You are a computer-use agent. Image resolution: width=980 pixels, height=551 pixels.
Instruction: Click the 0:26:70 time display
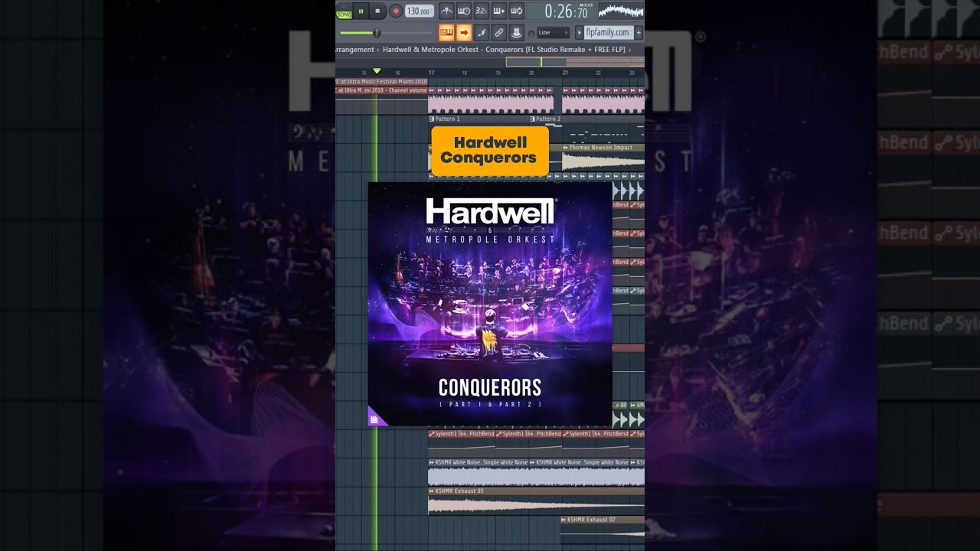pyautogui.click(x=566, y=11)
